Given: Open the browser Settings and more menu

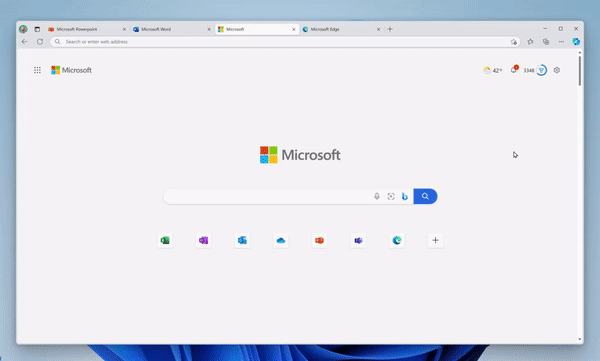Looking at the screenshot, I should pos(561,42).
